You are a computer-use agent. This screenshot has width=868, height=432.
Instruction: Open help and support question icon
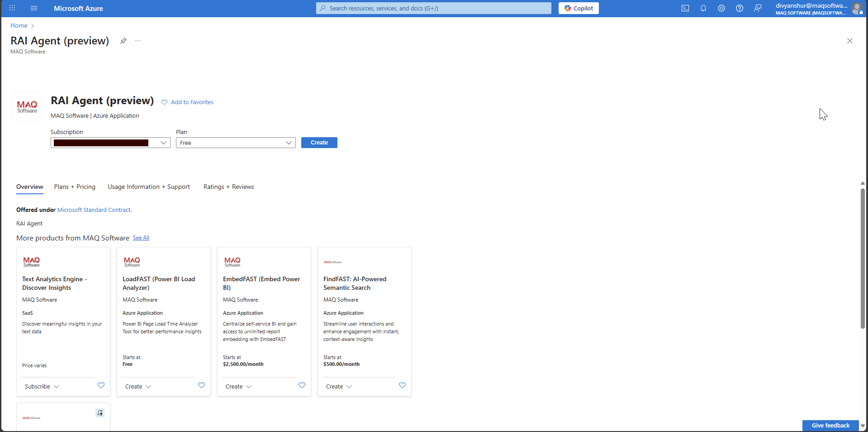coord(740,8)
